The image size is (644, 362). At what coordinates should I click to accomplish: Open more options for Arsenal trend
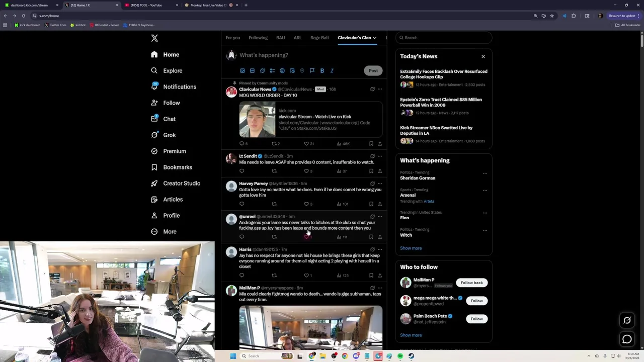(485, 191)
